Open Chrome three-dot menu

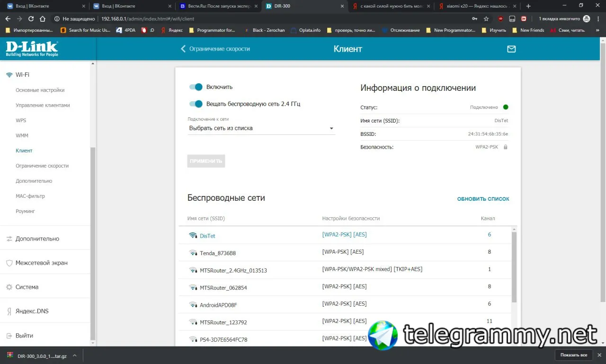598,19
